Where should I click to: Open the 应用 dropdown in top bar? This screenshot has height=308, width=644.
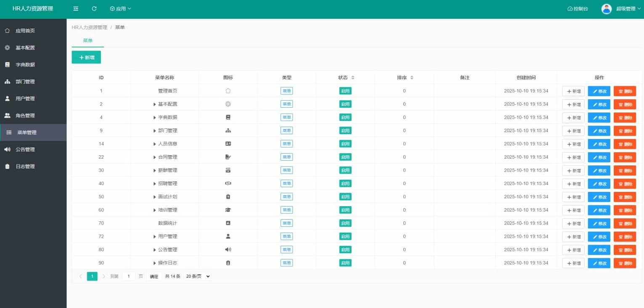point(120,8)
